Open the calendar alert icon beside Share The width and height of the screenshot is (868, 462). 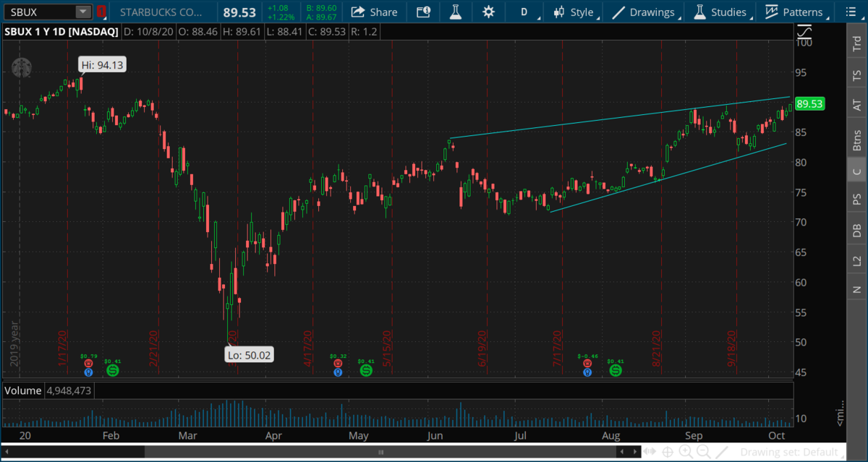(x=423, y=12)
